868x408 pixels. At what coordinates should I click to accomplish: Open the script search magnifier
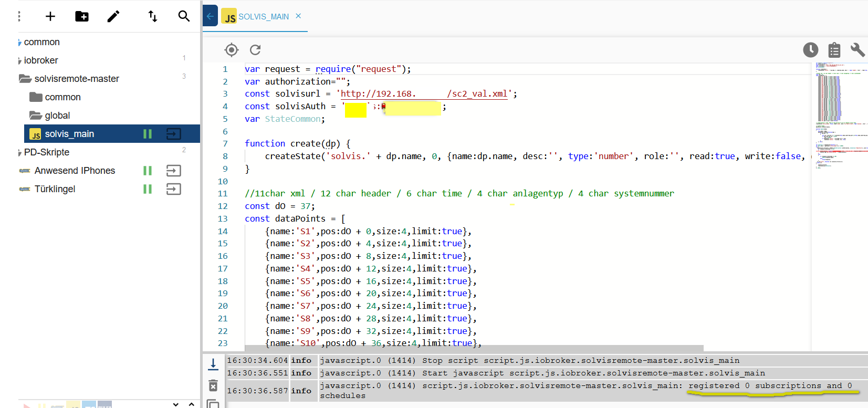(x=184, y=16)
